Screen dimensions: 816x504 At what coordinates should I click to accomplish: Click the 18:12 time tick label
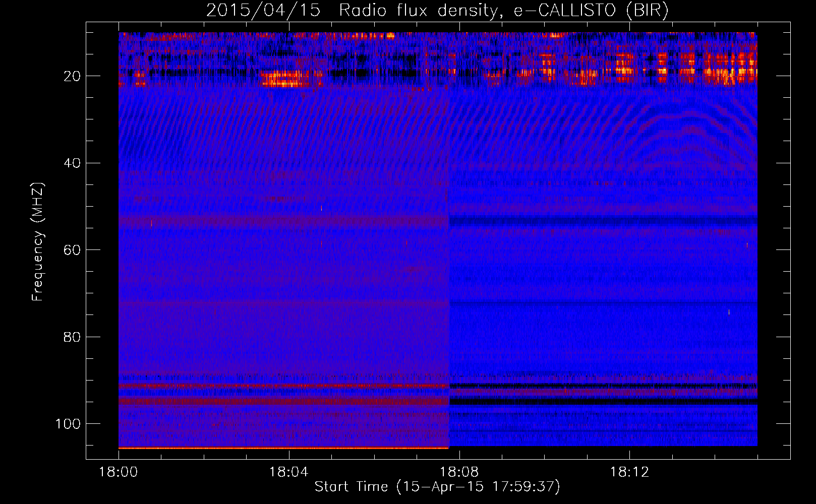click(629, 472)
